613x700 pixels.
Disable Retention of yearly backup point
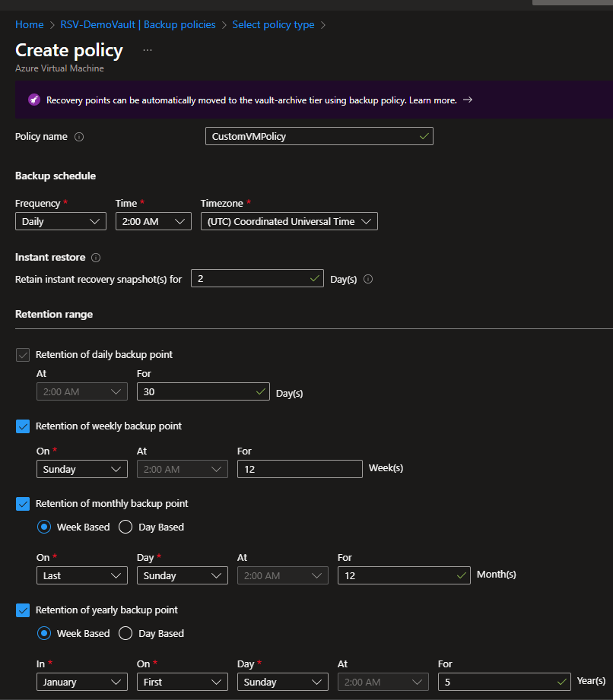pyautogui.click(x=23, y=610)
